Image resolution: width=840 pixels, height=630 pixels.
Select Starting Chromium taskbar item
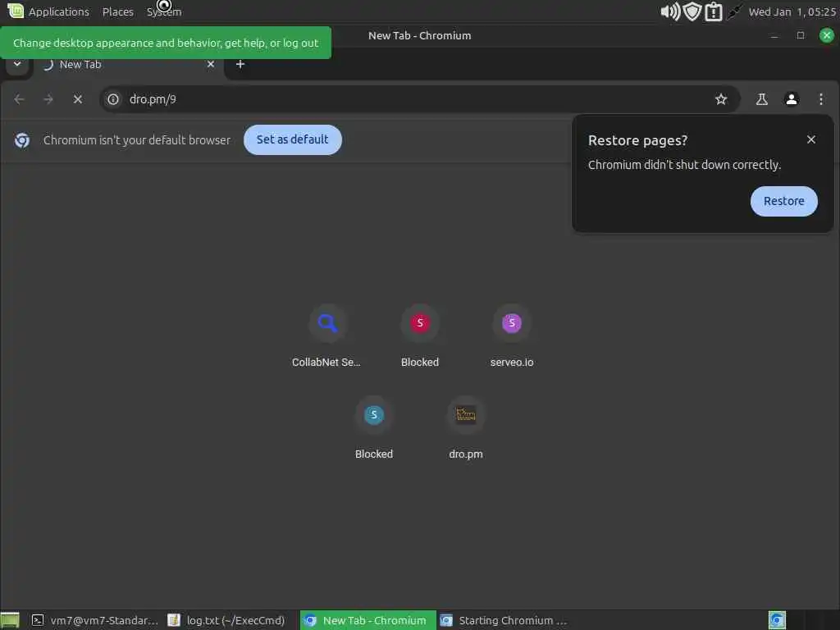click(504, 620)
